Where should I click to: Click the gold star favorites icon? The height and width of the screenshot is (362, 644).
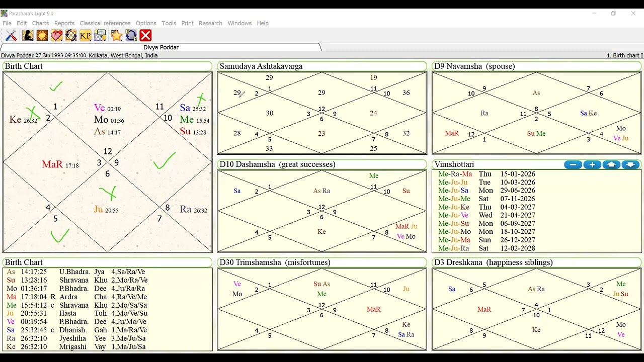(x=117, y=35)
